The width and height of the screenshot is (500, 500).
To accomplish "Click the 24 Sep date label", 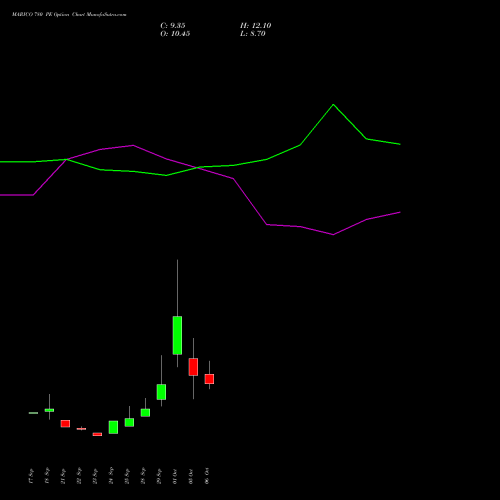I will point(111,476).
